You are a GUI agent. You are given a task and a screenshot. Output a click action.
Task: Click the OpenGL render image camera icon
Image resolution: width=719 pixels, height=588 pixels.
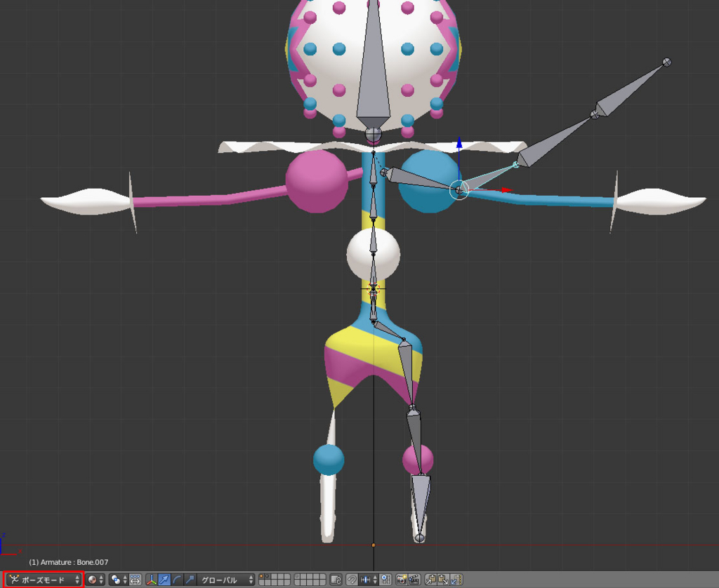[x=402, y=580]
